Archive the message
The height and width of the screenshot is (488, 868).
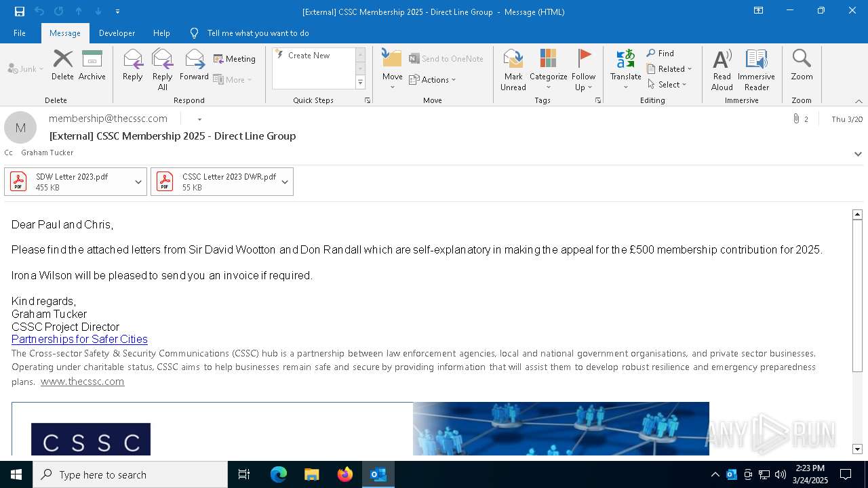(x=92, y=65)
